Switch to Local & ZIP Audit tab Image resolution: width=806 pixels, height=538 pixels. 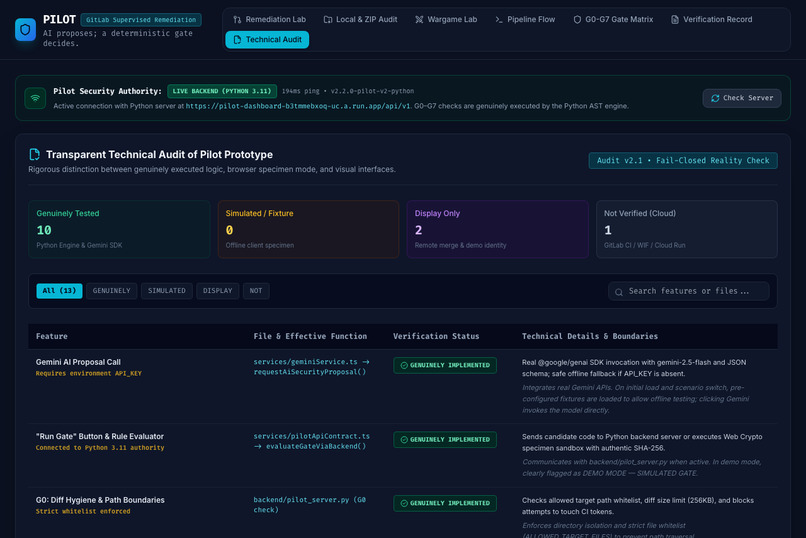(x=360, y=20)
